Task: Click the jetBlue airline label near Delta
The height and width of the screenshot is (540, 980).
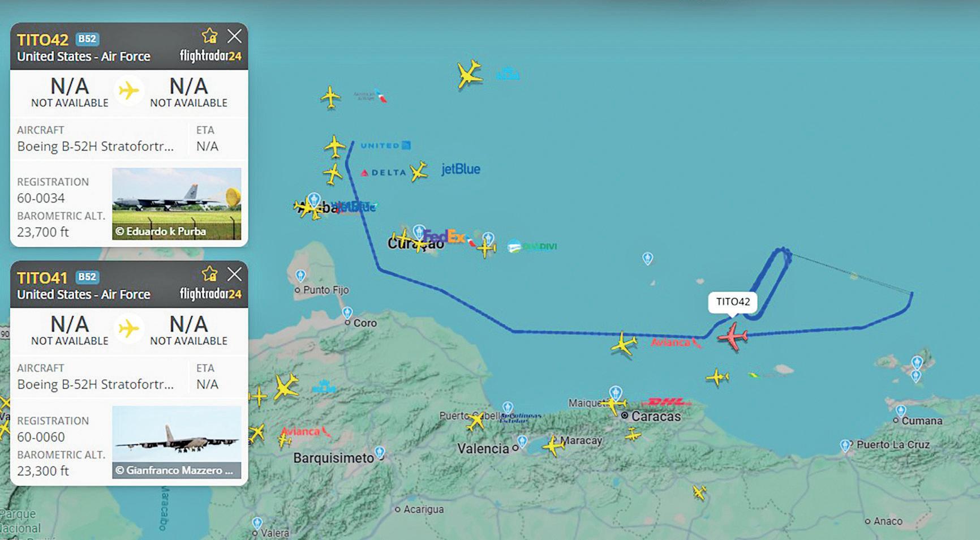Action: tap(461, 169)
